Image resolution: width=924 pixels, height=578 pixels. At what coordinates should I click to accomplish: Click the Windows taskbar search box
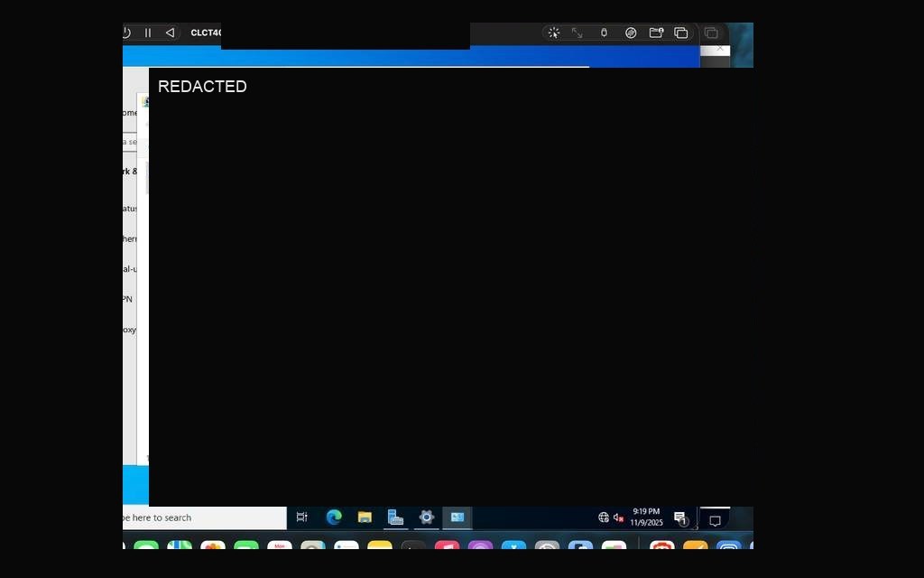tap(205, 517)
